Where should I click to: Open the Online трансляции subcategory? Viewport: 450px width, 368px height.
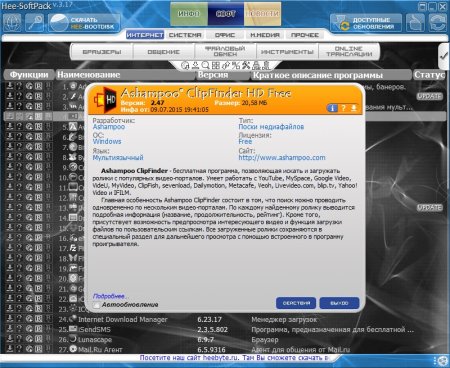[x=349, y=52]
